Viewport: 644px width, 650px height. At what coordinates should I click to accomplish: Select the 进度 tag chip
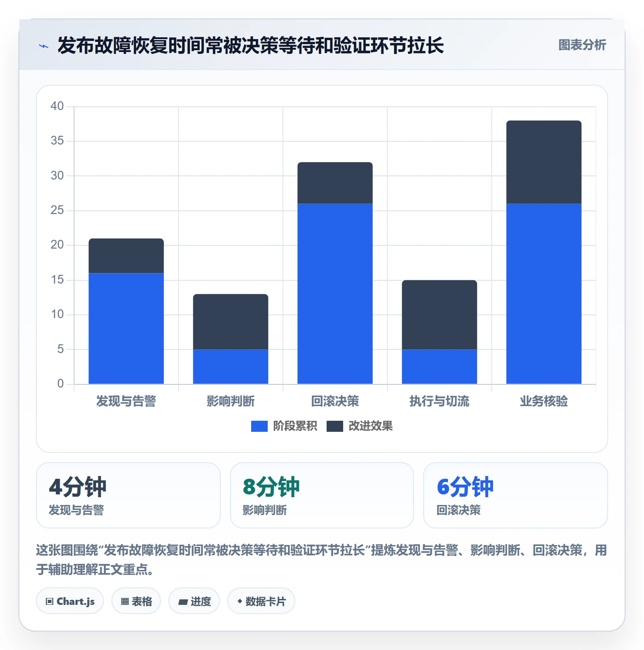click(x=194, y=601)
